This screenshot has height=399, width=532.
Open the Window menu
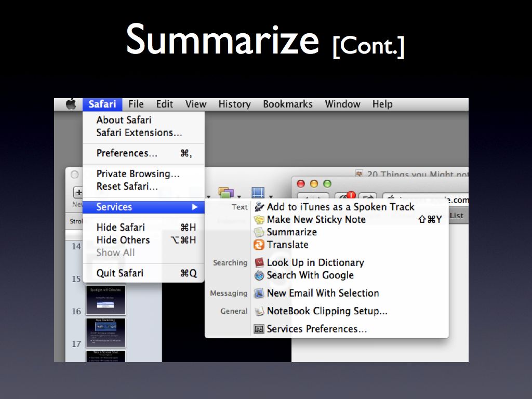343,104
